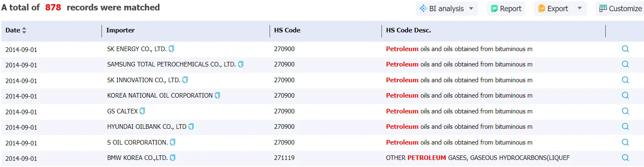Viewport: 644px width, 167px height.
Task: Select Petroleum oils description in GS CALTEX row
Action: click(459, 111)
